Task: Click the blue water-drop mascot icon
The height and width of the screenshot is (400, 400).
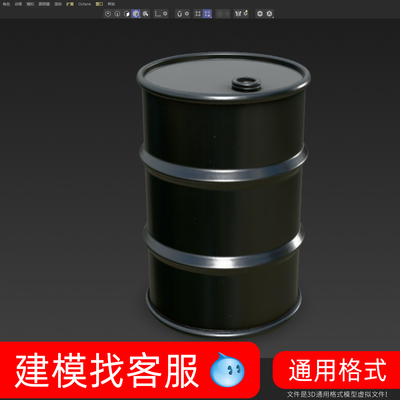Action: 227,369
